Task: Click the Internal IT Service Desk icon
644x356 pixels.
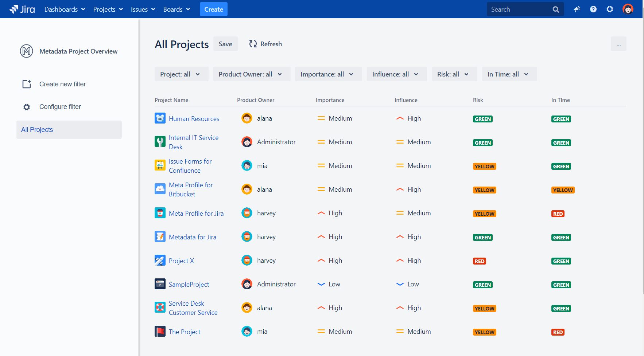Action: pyautogui.click(x=160, y=142)
